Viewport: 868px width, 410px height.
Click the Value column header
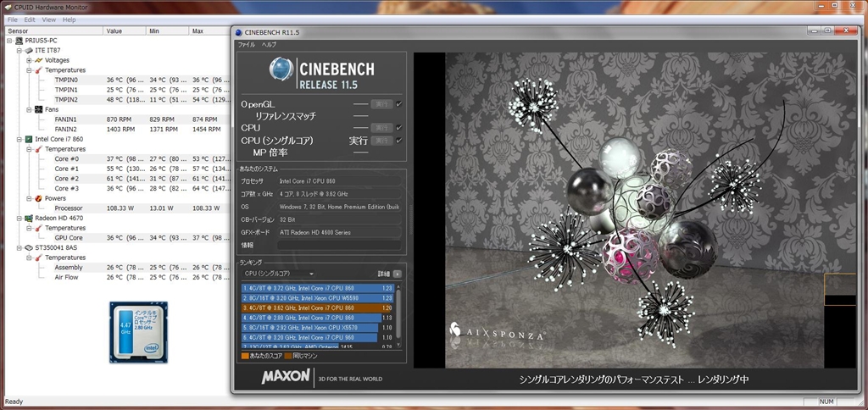point(125,31)
